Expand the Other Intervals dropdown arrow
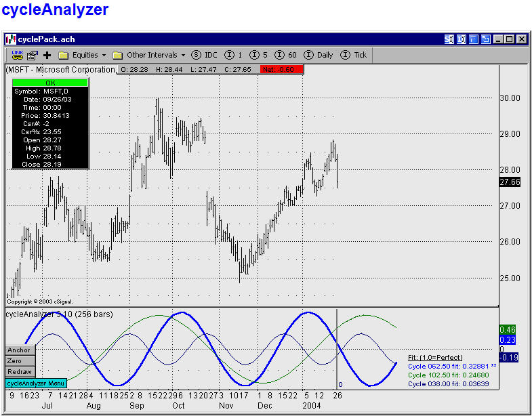The image size is (532, 416). coord(183,56)
